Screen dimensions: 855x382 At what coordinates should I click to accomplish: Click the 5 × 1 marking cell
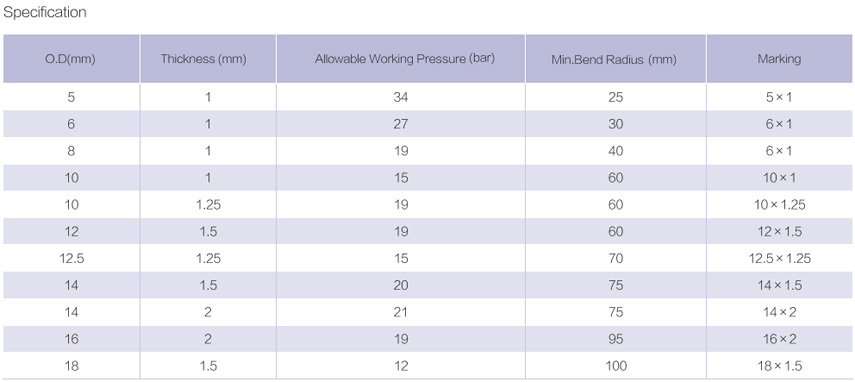[x=779, y=98]
